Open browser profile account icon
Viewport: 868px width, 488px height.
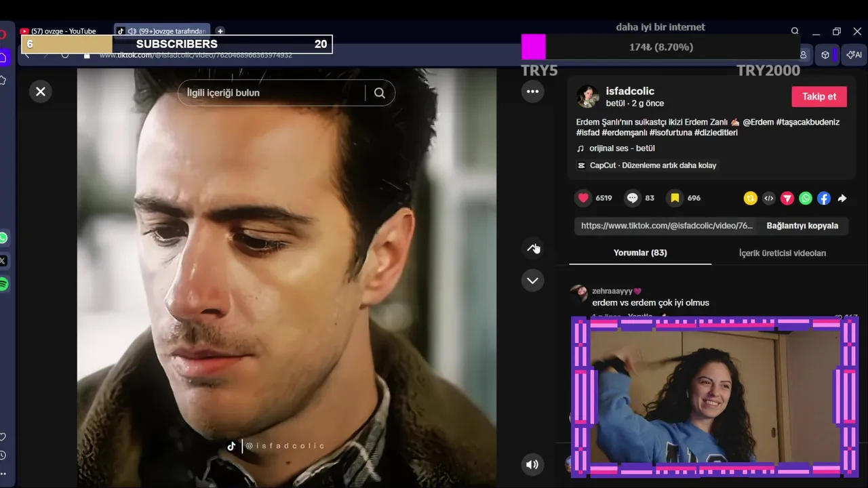pyautogui.click(x=804, y=55)
